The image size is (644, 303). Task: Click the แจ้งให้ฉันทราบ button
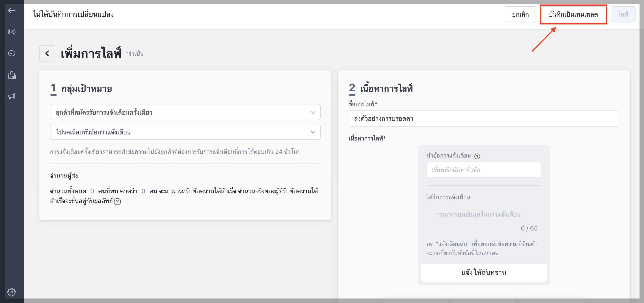pyautogui.click(x=484, y=272)
